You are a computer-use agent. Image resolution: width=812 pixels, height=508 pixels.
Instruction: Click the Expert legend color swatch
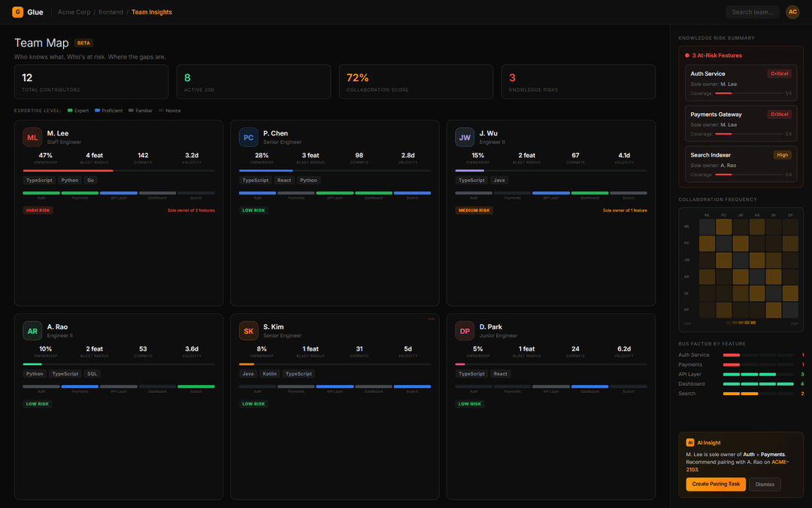[x=70, y=111]
